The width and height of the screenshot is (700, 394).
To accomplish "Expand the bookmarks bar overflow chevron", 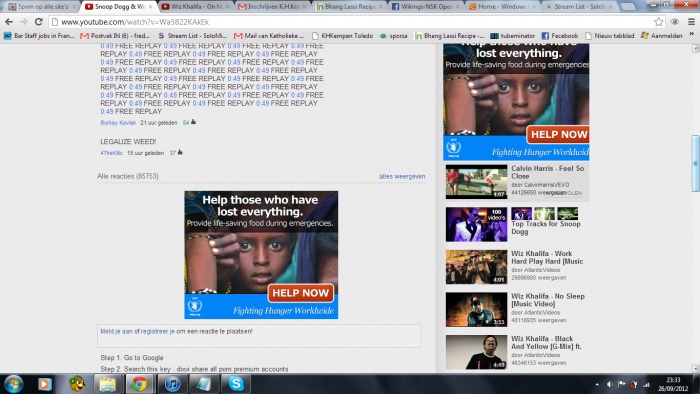I will click(x=692, y=35).
